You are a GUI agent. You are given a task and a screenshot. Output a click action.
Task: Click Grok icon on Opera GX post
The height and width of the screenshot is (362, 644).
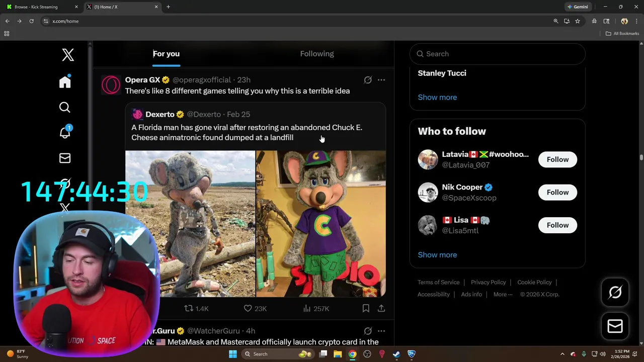pos(368,80)
